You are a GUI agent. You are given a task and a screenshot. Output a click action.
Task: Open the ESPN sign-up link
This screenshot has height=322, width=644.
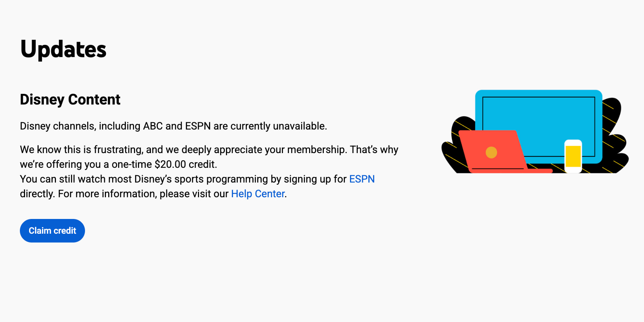362,179
